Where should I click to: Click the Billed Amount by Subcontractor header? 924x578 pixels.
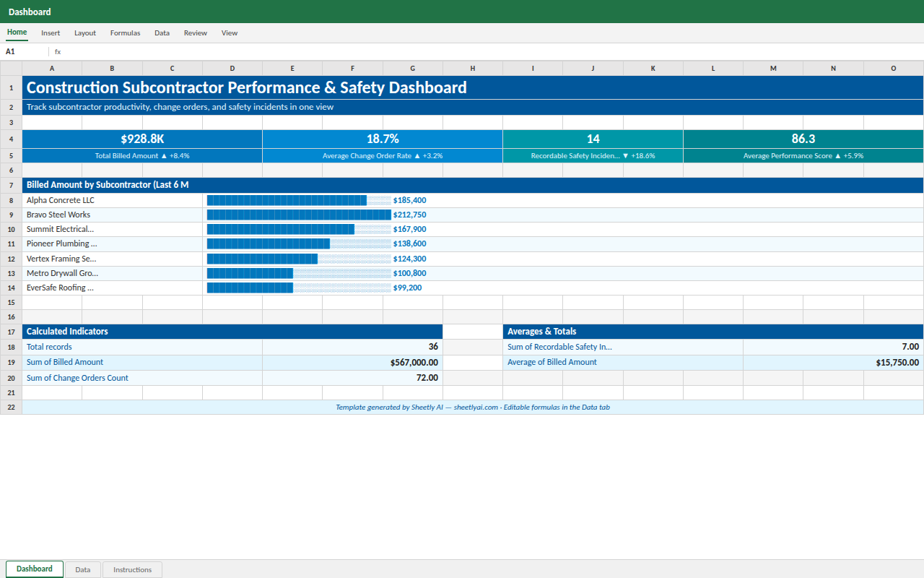[x=473, y=185]
